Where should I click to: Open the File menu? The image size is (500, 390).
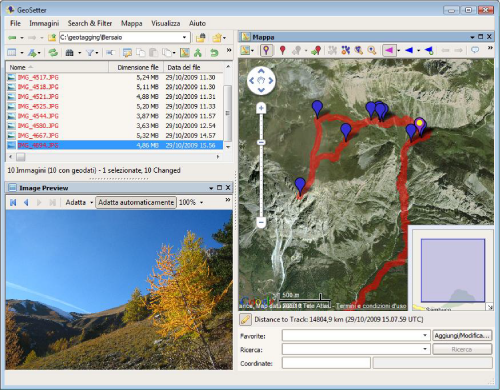point(15,23)
